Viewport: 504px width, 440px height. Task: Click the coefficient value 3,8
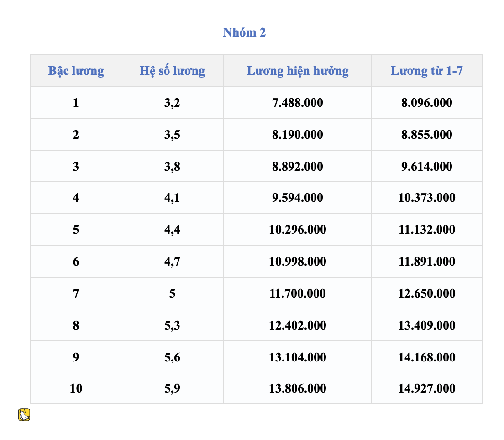tap(172, 167)
